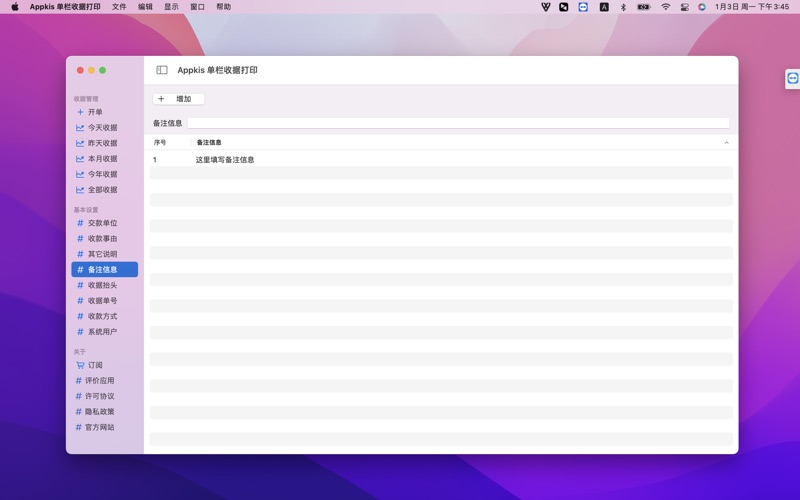
Task: Click the Wi-Fi icon in menu bar
Action: (x=665, y=7)
